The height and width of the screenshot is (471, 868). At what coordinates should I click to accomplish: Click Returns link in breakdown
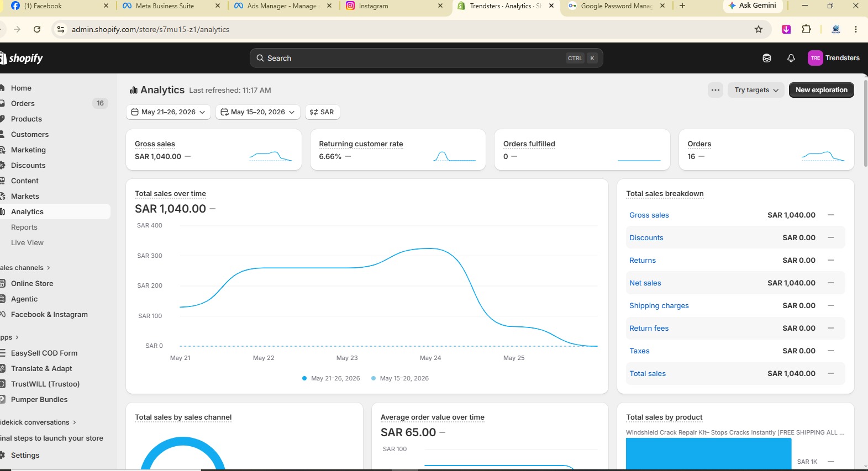coord(643,261)
